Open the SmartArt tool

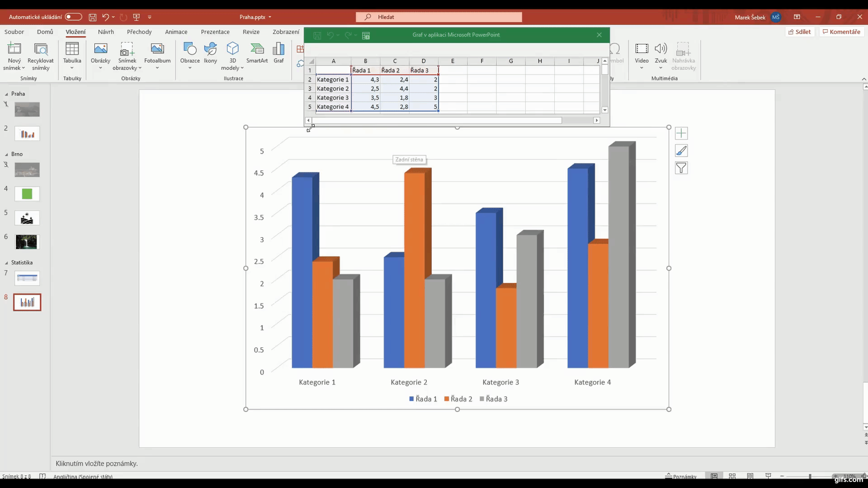point(257,53)
